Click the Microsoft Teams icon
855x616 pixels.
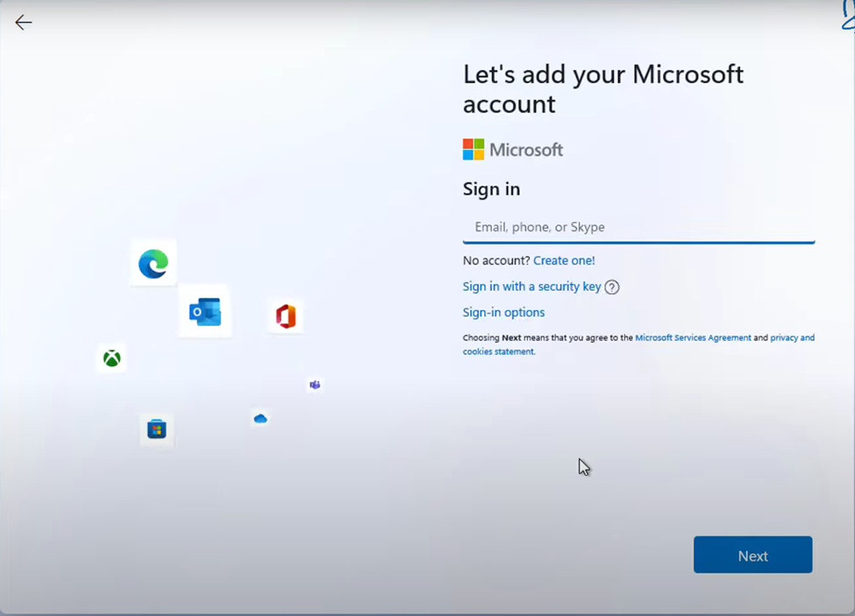(315, 385)
